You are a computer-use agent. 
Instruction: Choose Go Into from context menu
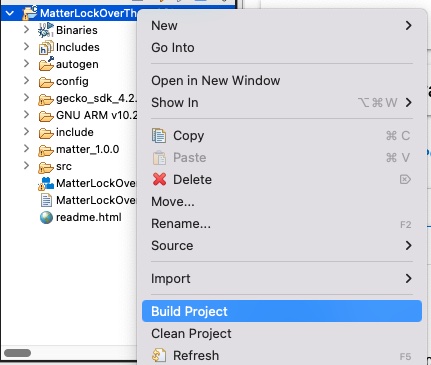coord(282,48)
